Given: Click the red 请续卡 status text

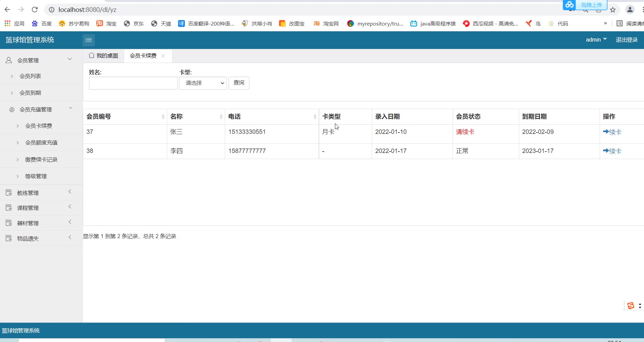Looking at the screenshot, I should tap(465, 132).
